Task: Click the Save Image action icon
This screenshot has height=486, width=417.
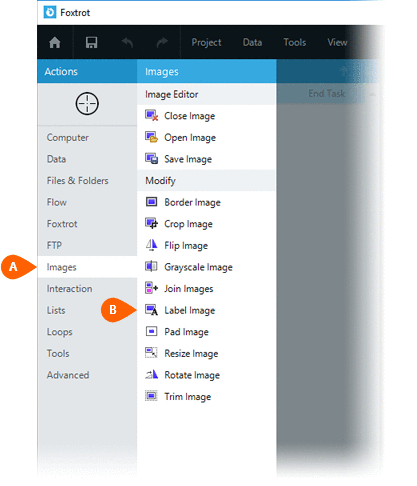Action: coord(152,159)
